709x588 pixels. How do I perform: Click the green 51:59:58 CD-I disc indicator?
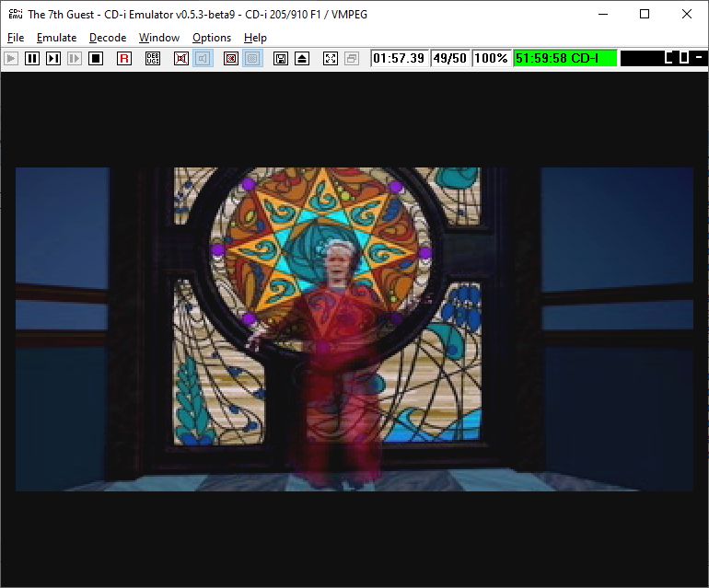coord(565,58)
